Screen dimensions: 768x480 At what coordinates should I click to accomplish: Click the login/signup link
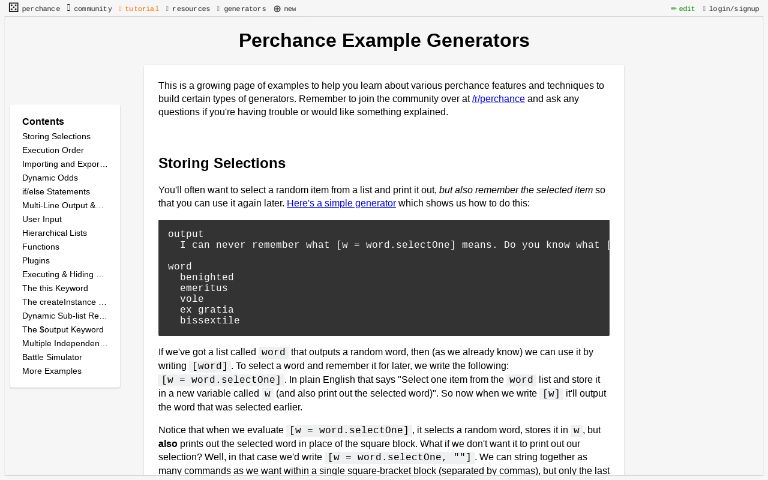733,9
